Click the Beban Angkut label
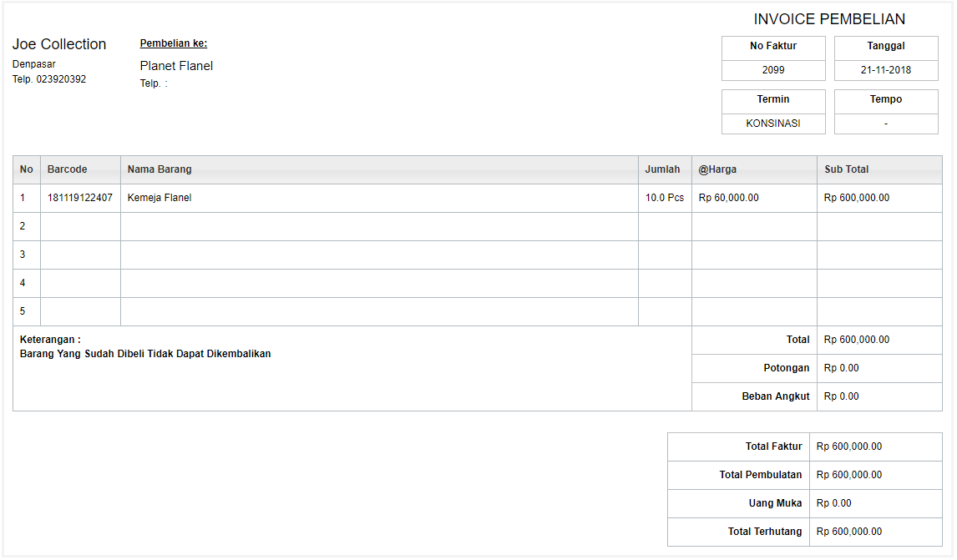This screenshot has height=560, width=957. tap(775, 396)
